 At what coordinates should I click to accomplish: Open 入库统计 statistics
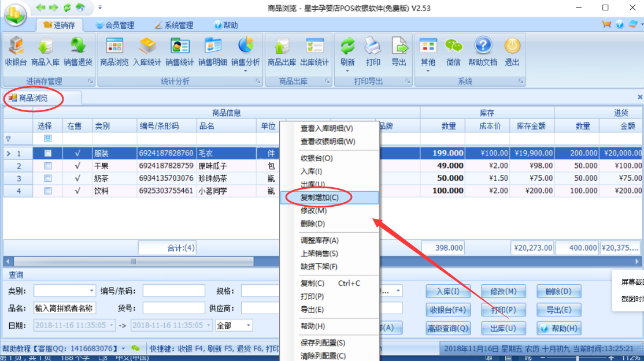click(147, 51)
